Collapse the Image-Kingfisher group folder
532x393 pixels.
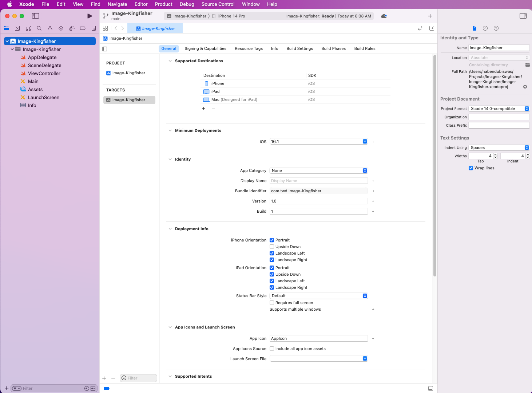pos(12,49)
